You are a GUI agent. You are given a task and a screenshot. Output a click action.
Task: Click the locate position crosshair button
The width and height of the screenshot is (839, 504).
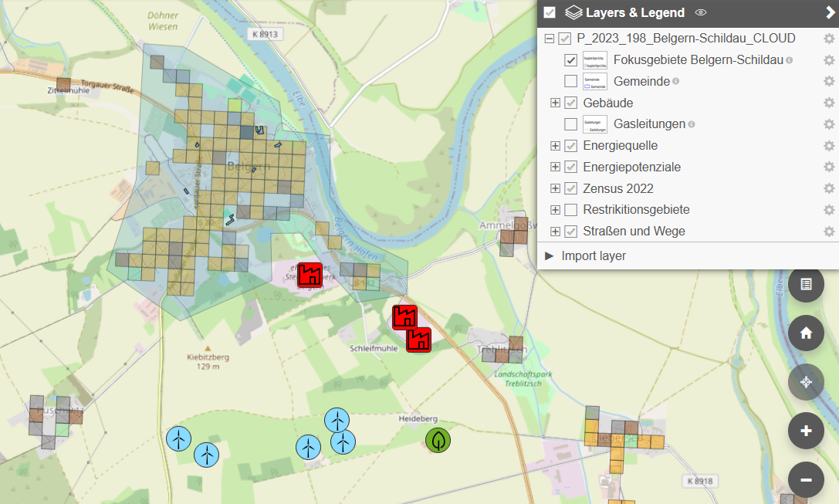click(x=806, y=382)
